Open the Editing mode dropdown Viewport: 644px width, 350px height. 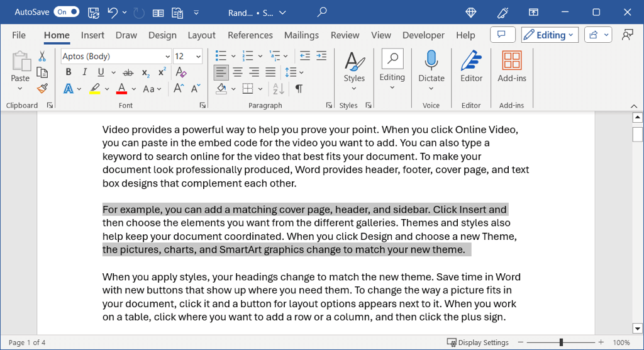[x=548, y=35]
